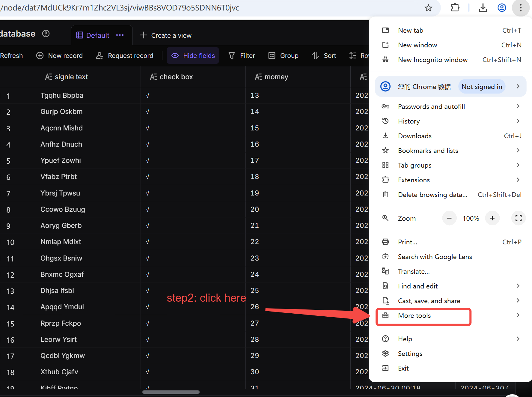Decrease zoom with the minus button
The height and width of the screenshot is (397, 532).
click(449, 218)
